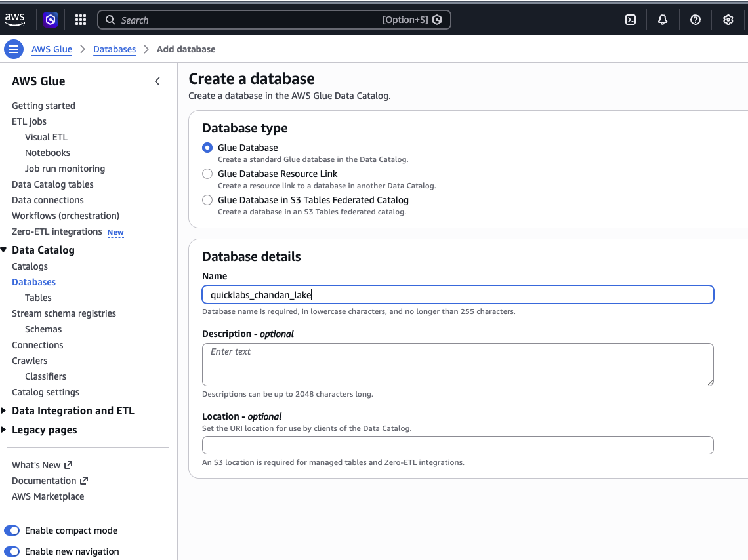Image resolution: width=748 pixels, height=560 pixels.
Task: Open Notebooks in sidebar
Action: click(x=47, y=153)
